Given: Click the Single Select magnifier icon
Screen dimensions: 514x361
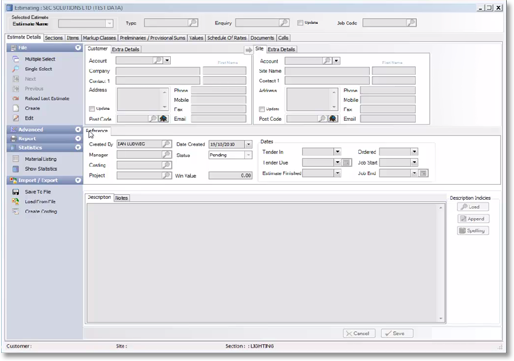Looking at the screenshot, I should pyautogui.click(x=16, y=69).
